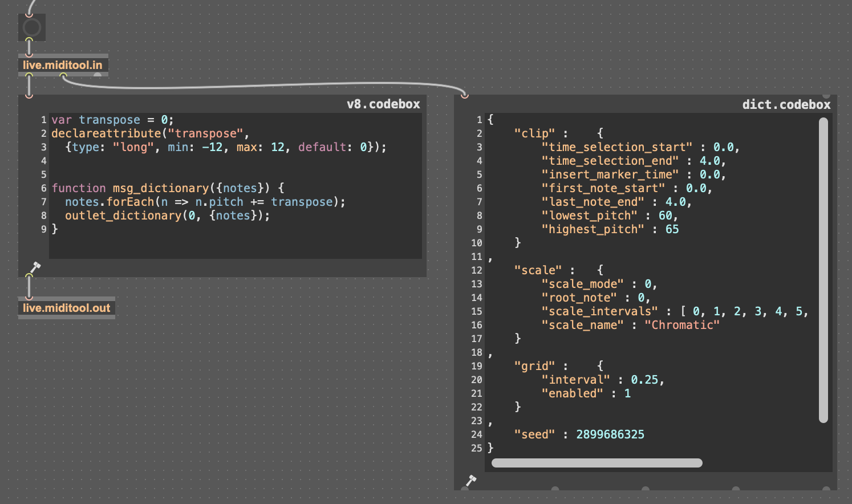Select the live.miditool.out object
The height and width of the screenshot is (504, 852).
[67, 308]
